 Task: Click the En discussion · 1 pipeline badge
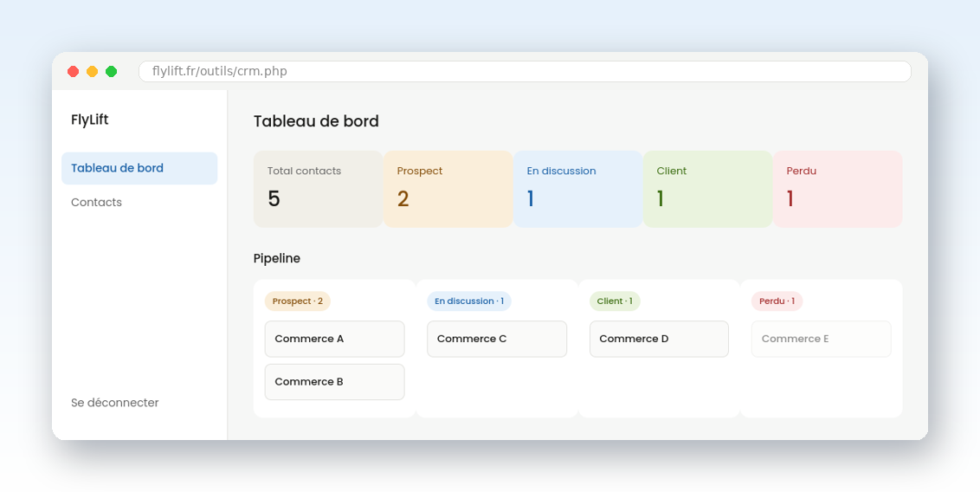[469, 301]
